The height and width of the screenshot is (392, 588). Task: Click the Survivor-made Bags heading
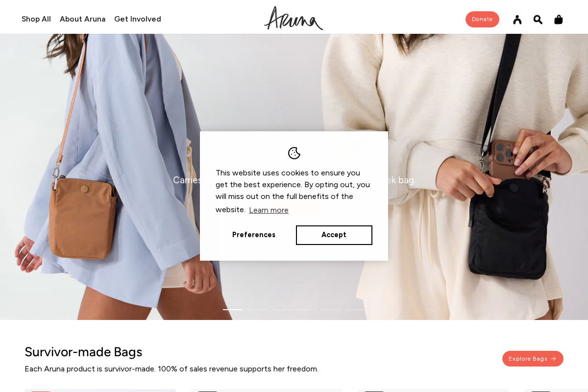[x=83, y=352]
